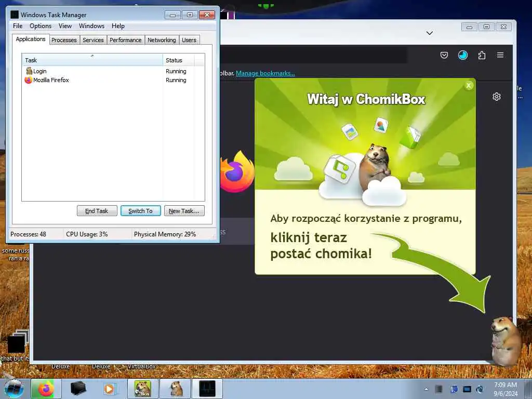The width and height of the screenshot is (532, 399).
Task: Open the Help menu in Task Manager
Action: 118,26
